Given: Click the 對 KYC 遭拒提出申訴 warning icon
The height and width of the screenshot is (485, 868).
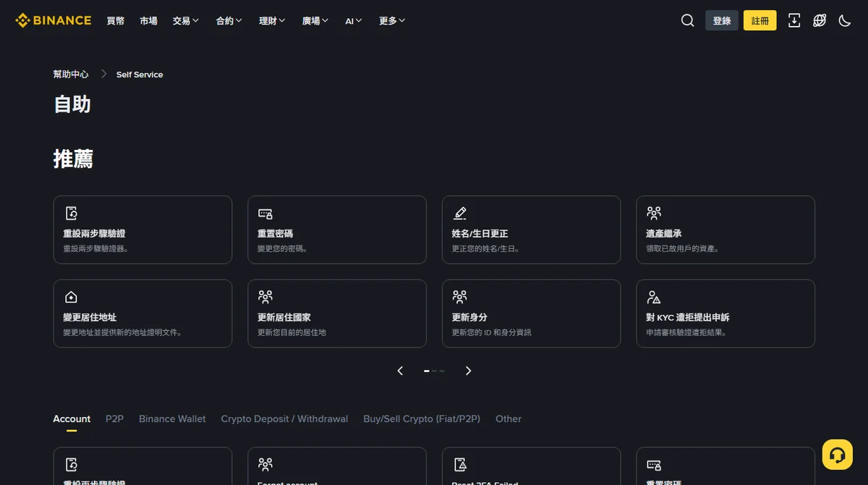Looking at the screenshot, I should click(x=654, y=297).
